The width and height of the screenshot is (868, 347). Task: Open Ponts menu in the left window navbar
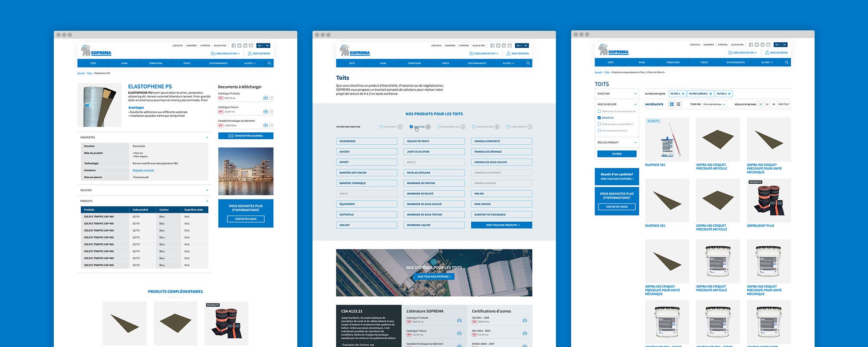point(187,63)
